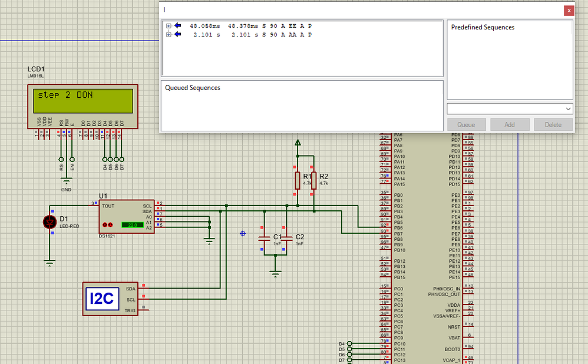Viewport: 588px width, 364px height.
Task: Click the Queue button
Action: point(466,124)
